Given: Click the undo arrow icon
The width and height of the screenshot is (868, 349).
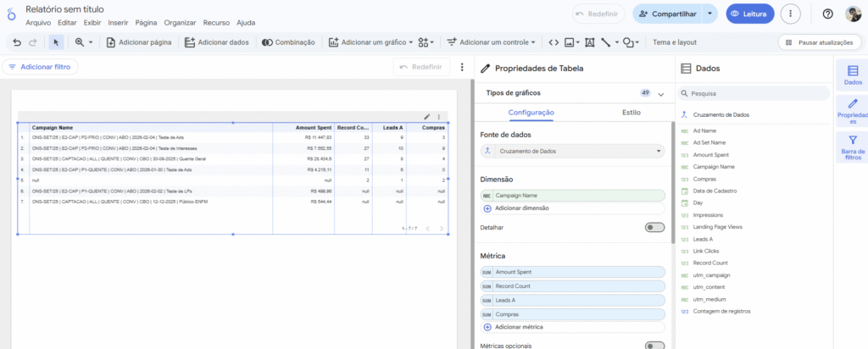Looking at the screenshot, I should tap(17, 42).
